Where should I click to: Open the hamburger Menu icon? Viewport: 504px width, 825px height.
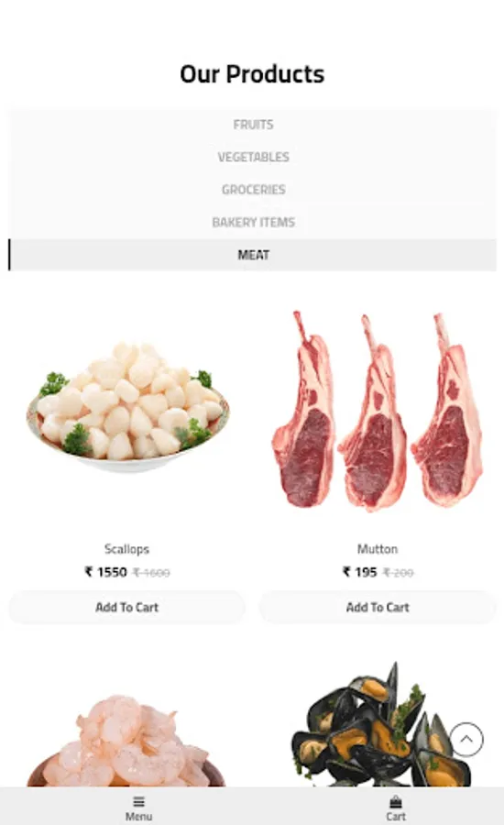tap(138, 802)
